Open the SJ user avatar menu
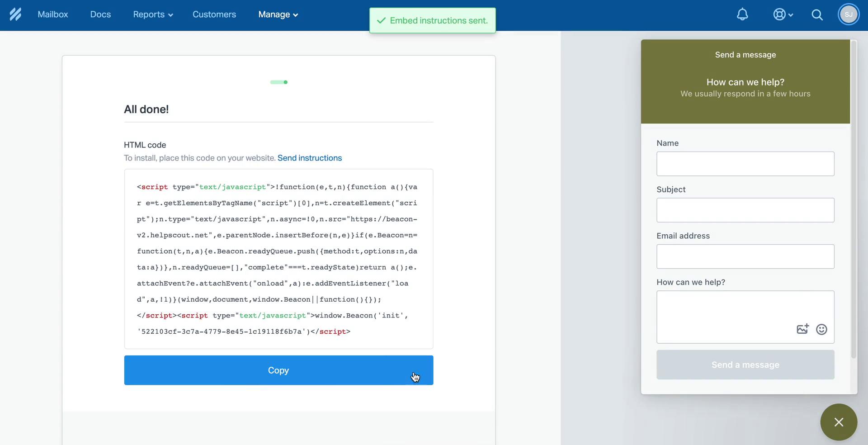Screen dimensions: 868x445 point(849,14)
